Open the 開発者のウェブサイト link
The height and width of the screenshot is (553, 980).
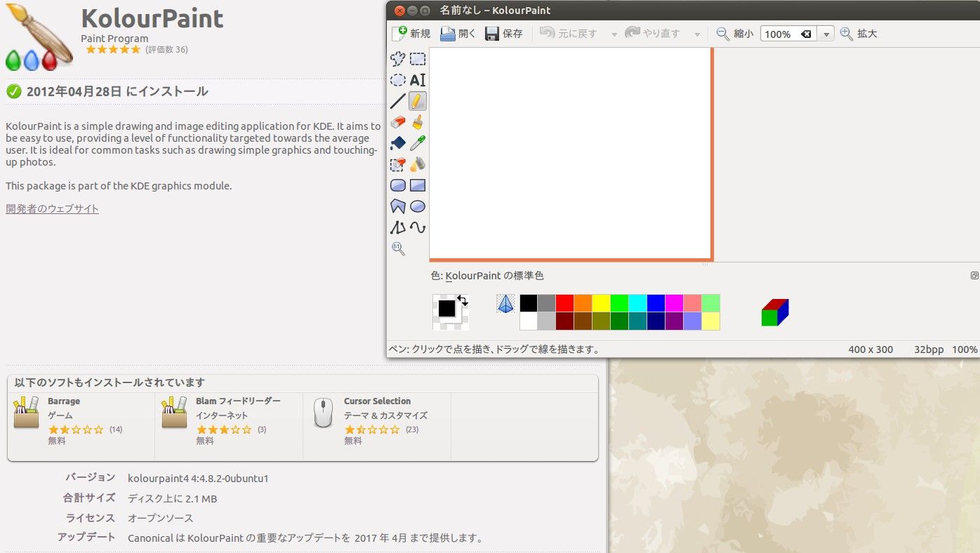pos(52,208)
